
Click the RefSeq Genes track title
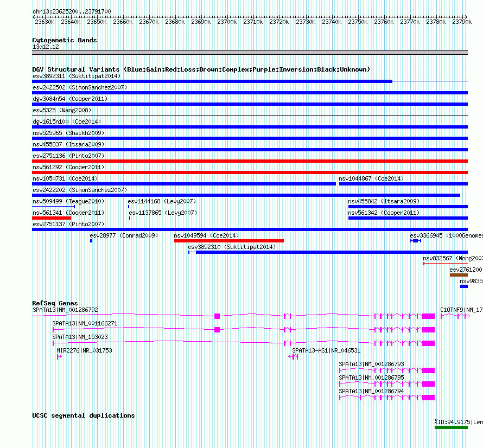pos(55,303)
